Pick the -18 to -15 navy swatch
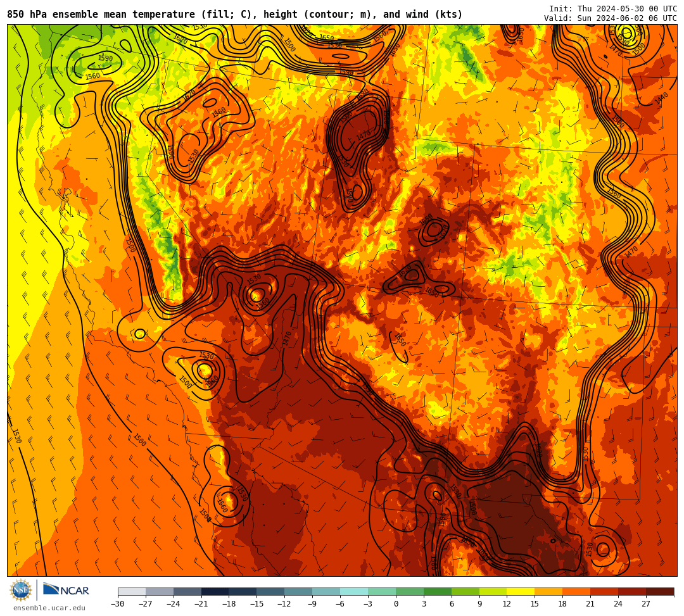This screenshot has width=684, height=616. click(x=243, y=591)
